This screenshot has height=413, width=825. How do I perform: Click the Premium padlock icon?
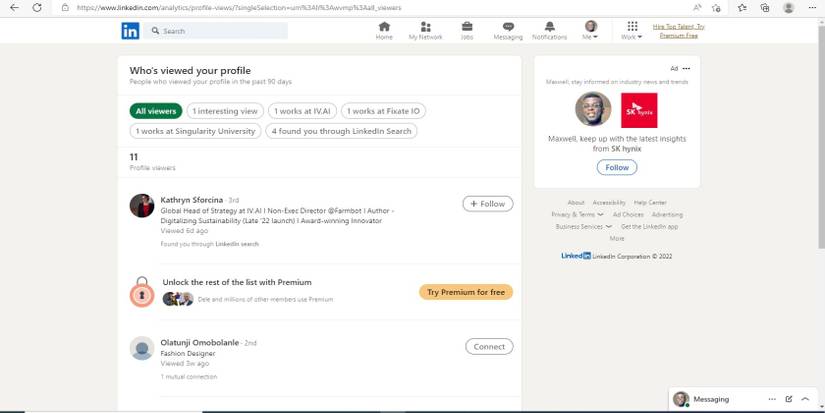(x=142, y=292)
